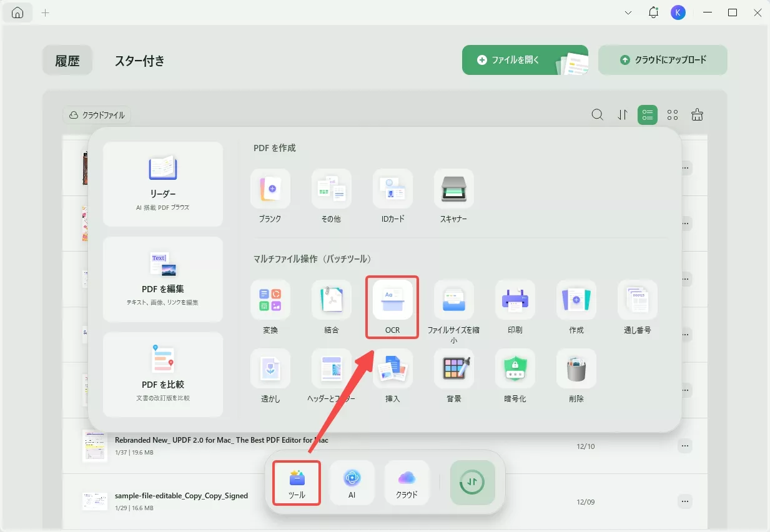Open the sort order control
770x532 pixels.
tap(622, 114)
